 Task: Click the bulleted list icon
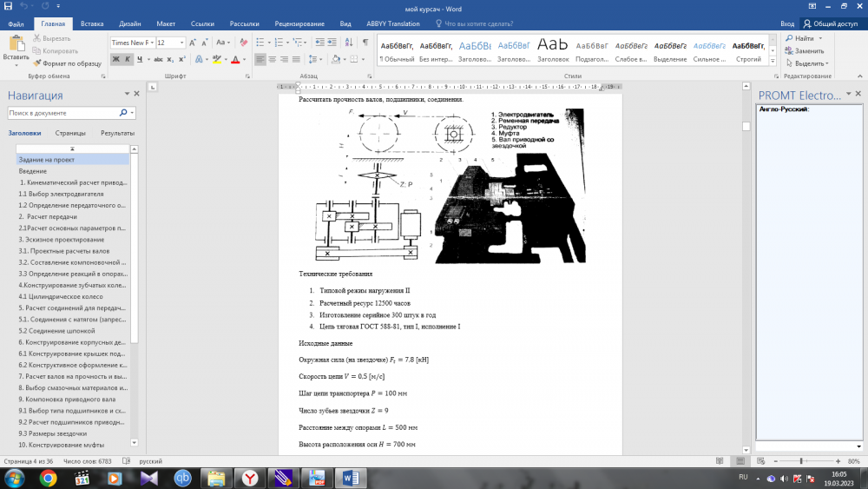click(x=260, y=42)
